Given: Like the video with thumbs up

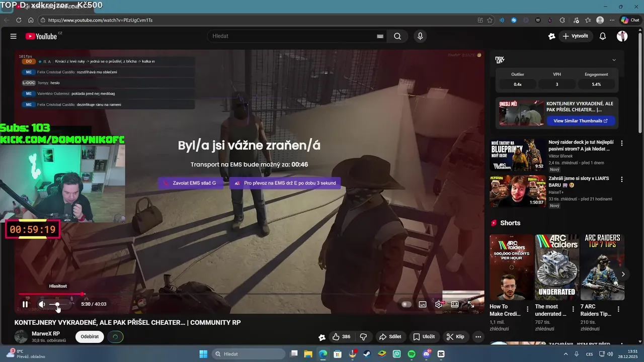Looking at the screenshot, I should [341, 337].
